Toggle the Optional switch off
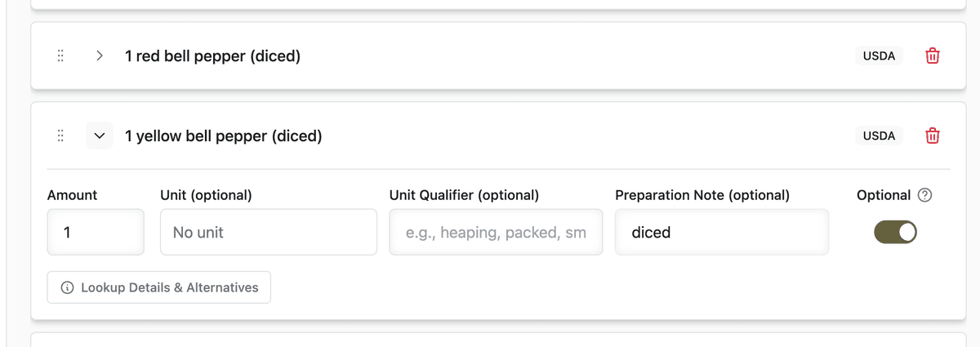 (x=896, y=232)
